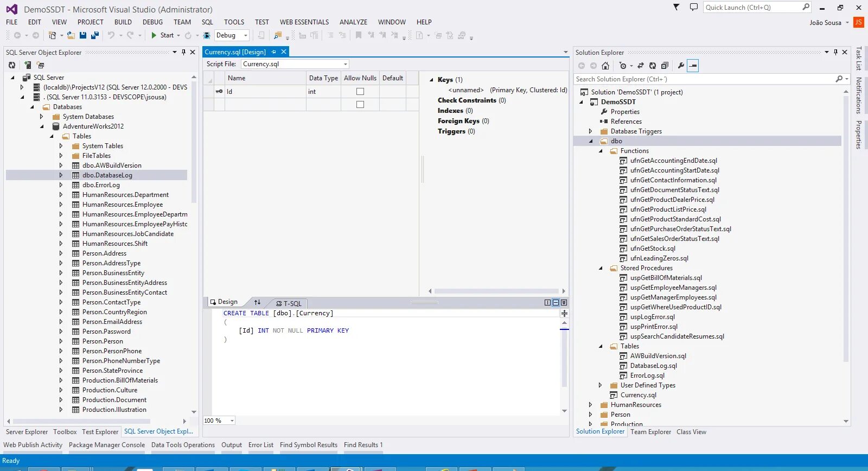Toggle the Preview Selected Items icon
The width and height of the screenshot is (868, 471).
pyautogui.click(x=693, y=66)
